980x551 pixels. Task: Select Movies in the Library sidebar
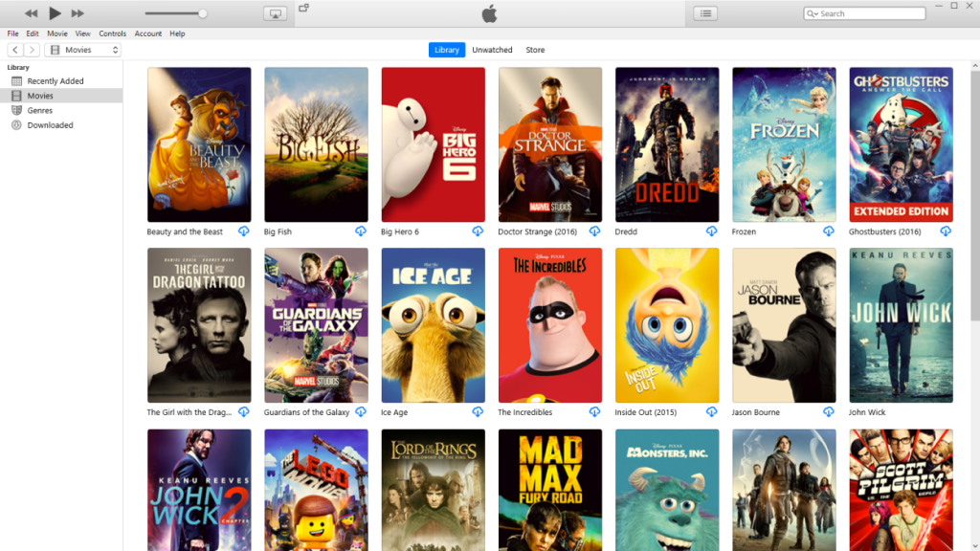61,96
